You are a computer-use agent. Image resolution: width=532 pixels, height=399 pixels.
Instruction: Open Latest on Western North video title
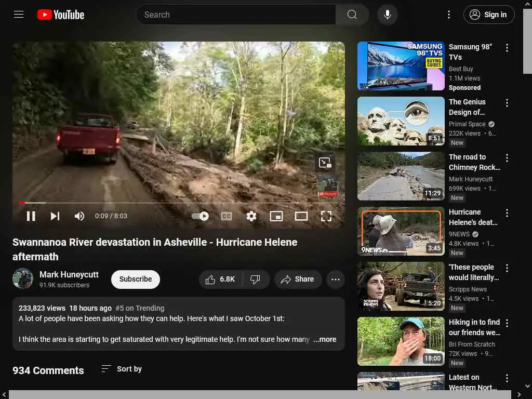(473, 382)
